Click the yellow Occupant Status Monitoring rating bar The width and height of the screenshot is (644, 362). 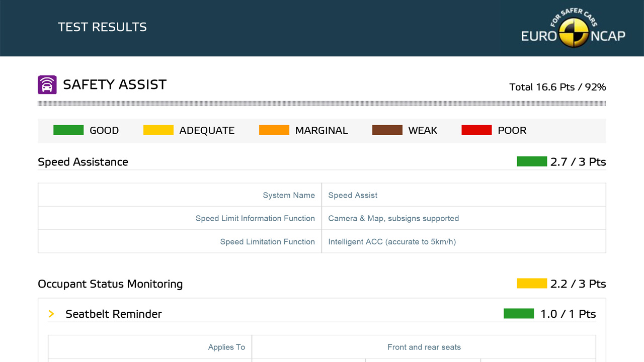[x=531, y=284]
